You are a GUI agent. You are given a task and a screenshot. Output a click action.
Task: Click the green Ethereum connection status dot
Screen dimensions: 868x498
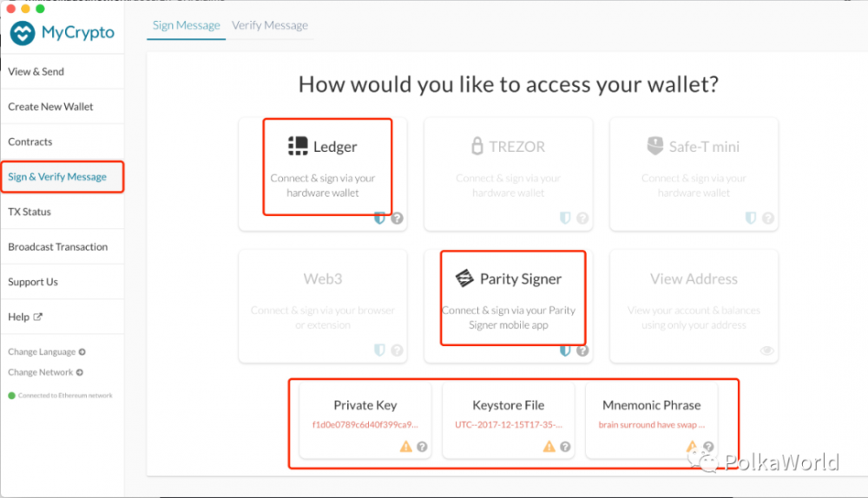[11, 396]
